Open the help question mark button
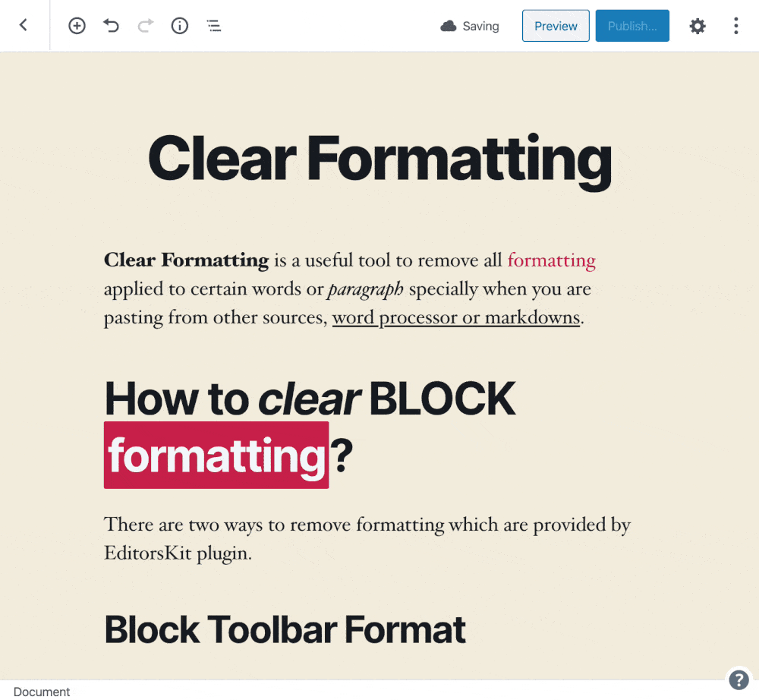This screenshot has width=759, height=700. click(739, 680)
